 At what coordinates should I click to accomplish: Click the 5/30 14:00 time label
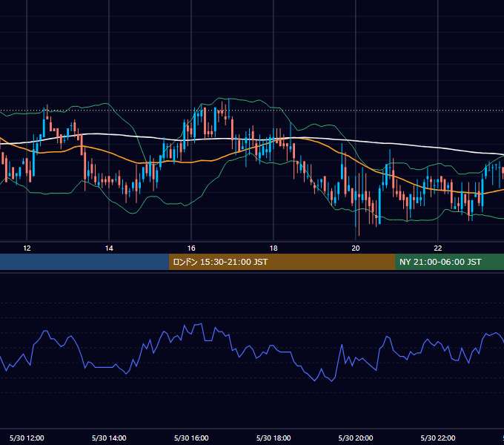tap(109, 438)
